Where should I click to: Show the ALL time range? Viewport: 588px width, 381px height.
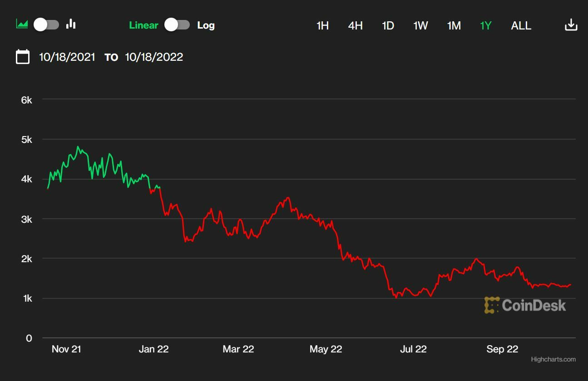tap(521, 26)
